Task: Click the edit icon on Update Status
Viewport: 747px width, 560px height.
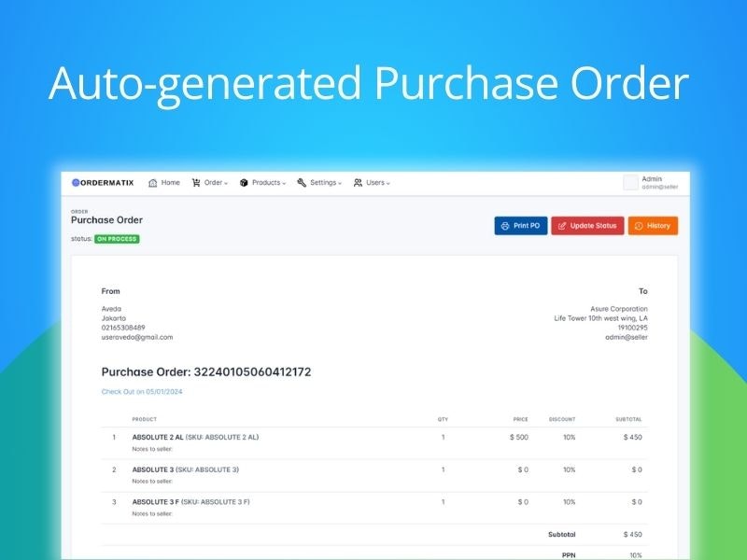Action: pos(562,226)
